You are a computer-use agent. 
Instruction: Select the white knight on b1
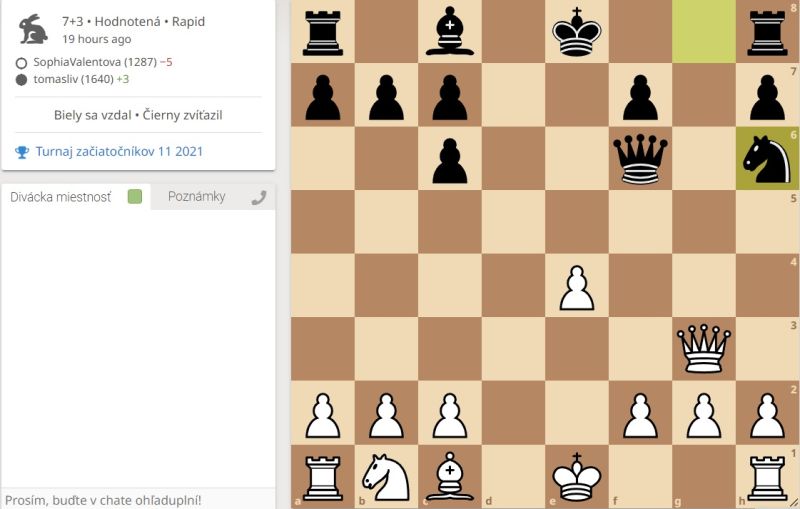(386, 476)
